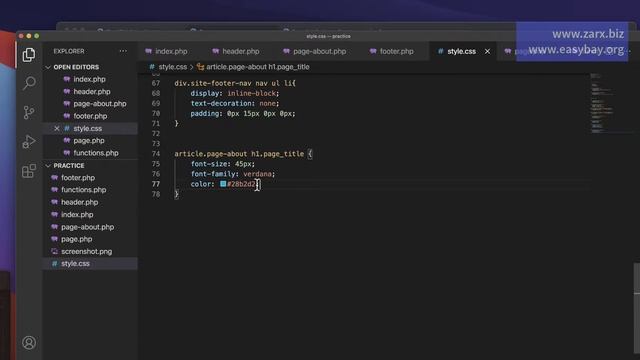The height and width of the screenshot is (360, 640).
Task: Open the Extensions view
Action: click(29, 171)
